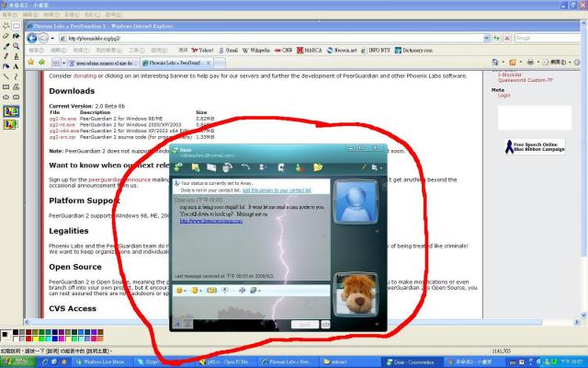588x368 pixels.
Task: Select the Brush tool in Paint
Action: [17, 56]
